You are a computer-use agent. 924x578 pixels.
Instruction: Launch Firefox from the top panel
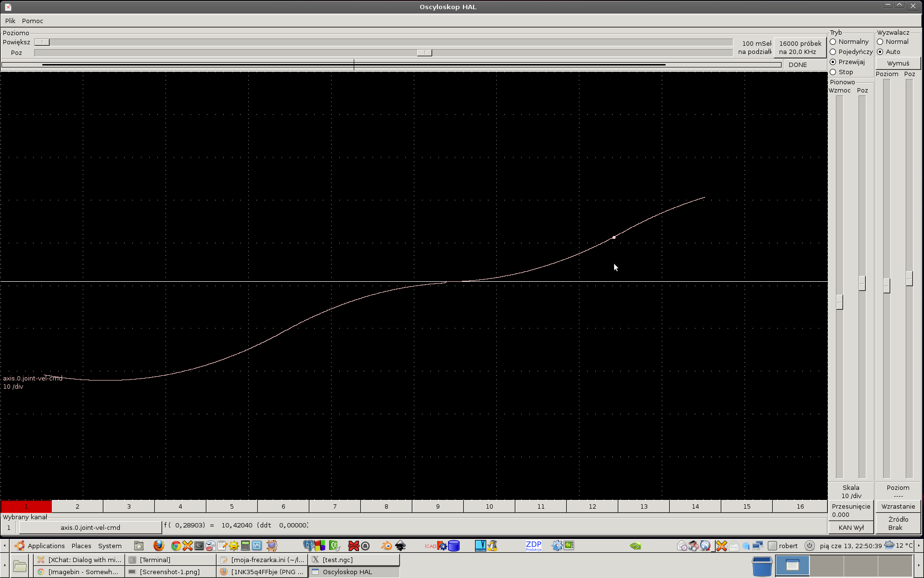(158, 546)
